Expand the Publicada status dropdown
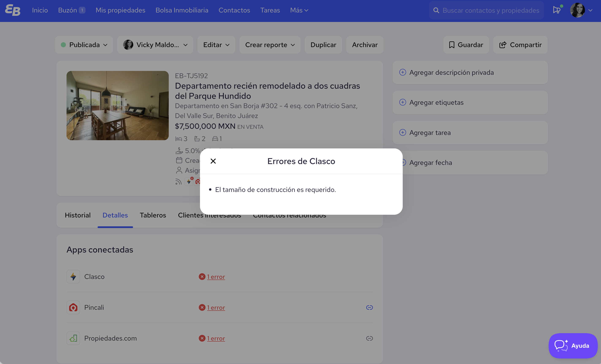This screenshot has width=601, height=364. [84, 45]
